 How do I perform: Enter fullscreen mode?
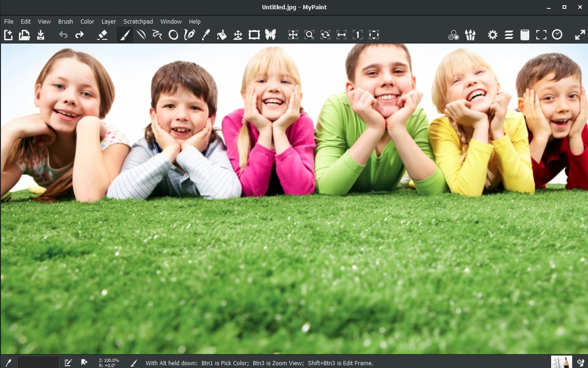coord(541,35)
